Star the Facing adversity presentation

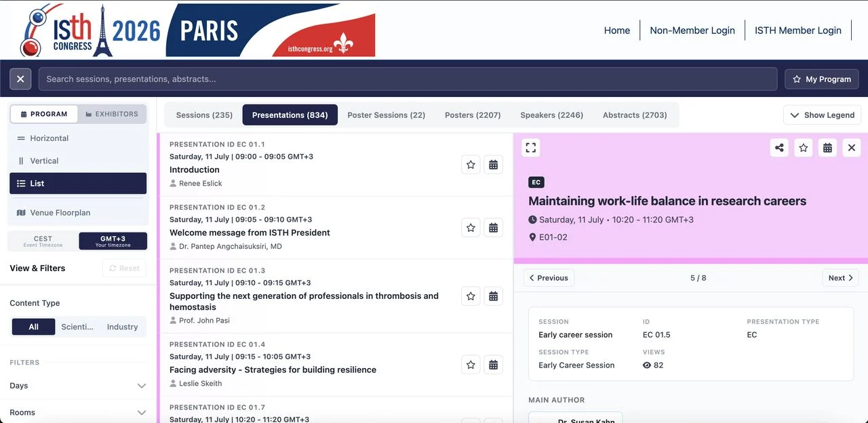(471, 365)
